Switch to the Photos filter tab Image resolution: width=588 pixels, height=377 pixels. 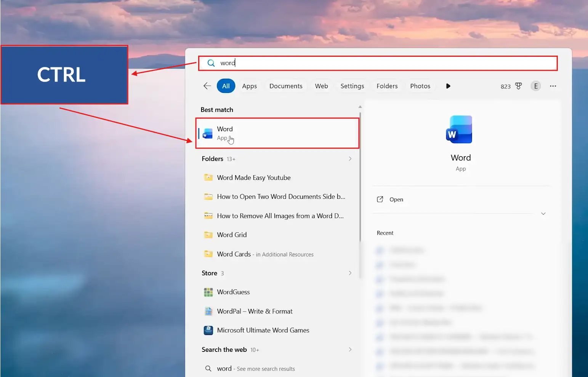(x=420, y=86)
